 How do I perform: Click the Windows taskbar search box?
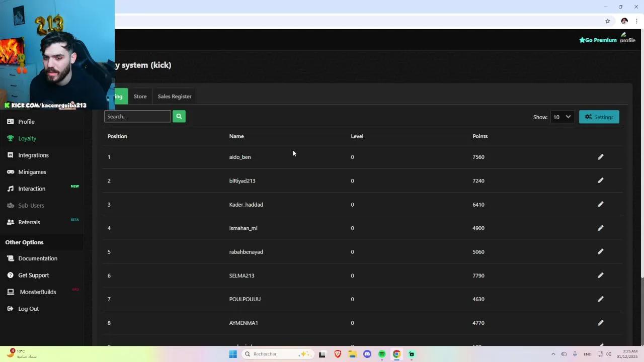(x=278, y=354)
